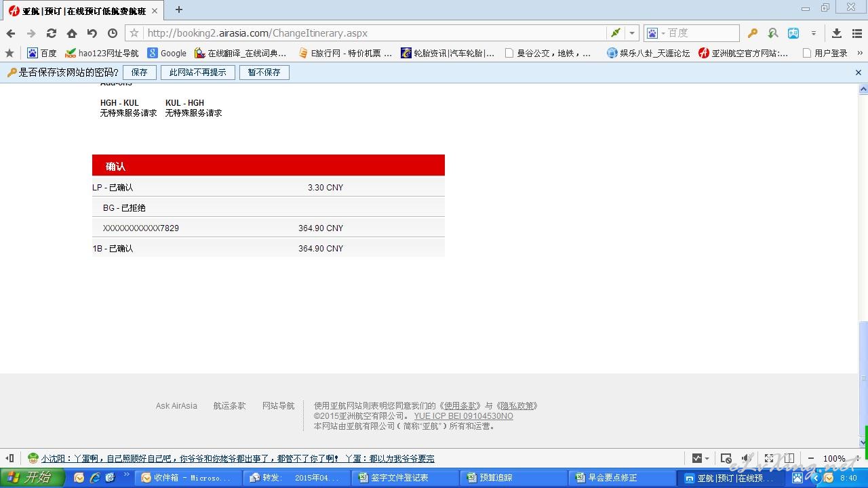Open a new browser tab
Viewport: 868px width, 488px height.
pyautogui.click(x=179, y=9)
